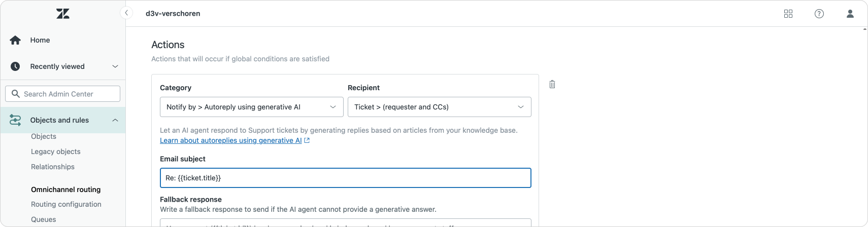Screen dimensions: 868x227
Task: Open the Relationships menu item
Action: point(53,167)
